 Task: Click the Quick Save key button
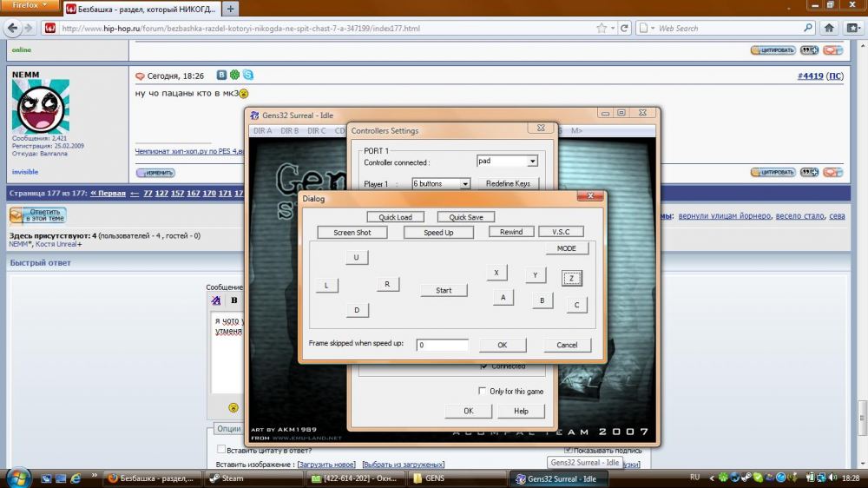coord(465,217)
